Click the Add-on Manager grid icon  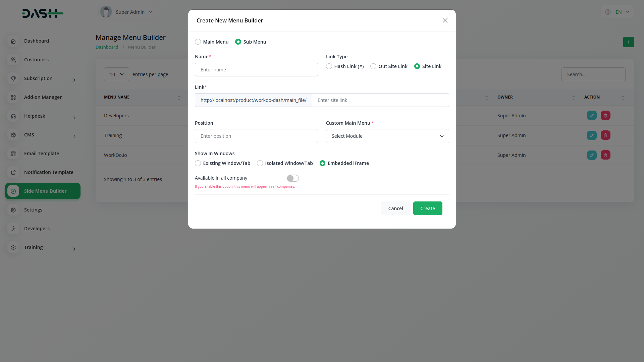tap(13, 97)
